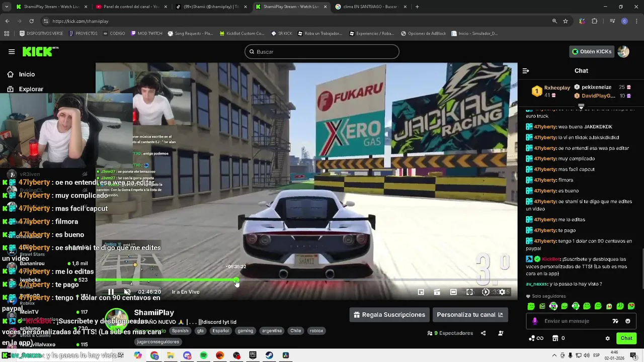644x362 pixels.
Task: Select the gaming tag
Action: pos(246,331)
